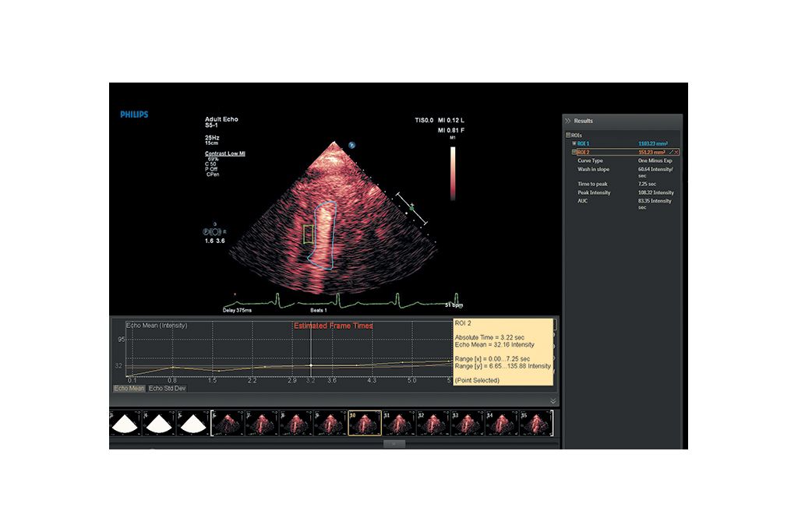Click the grayscale intensity color bar
Screen dimensions: 798x532
pos(453,173)
